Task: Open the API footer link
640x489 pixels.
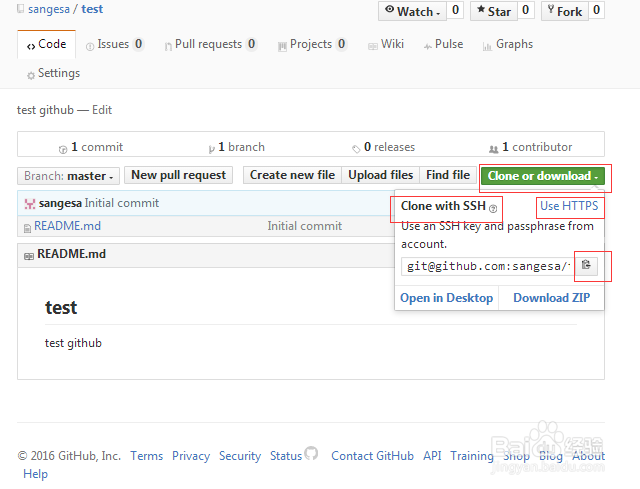Action: click(432, 456)
